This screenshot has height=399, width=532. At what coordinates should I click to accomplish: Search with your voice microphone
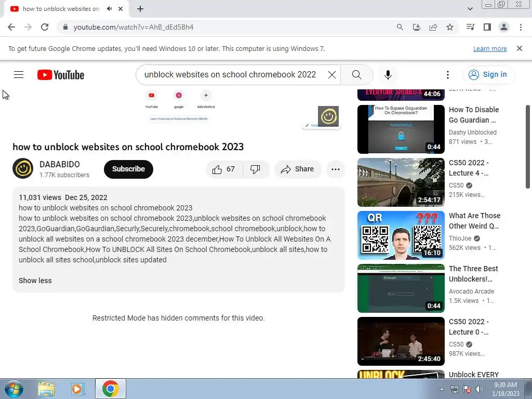(388, 75)
